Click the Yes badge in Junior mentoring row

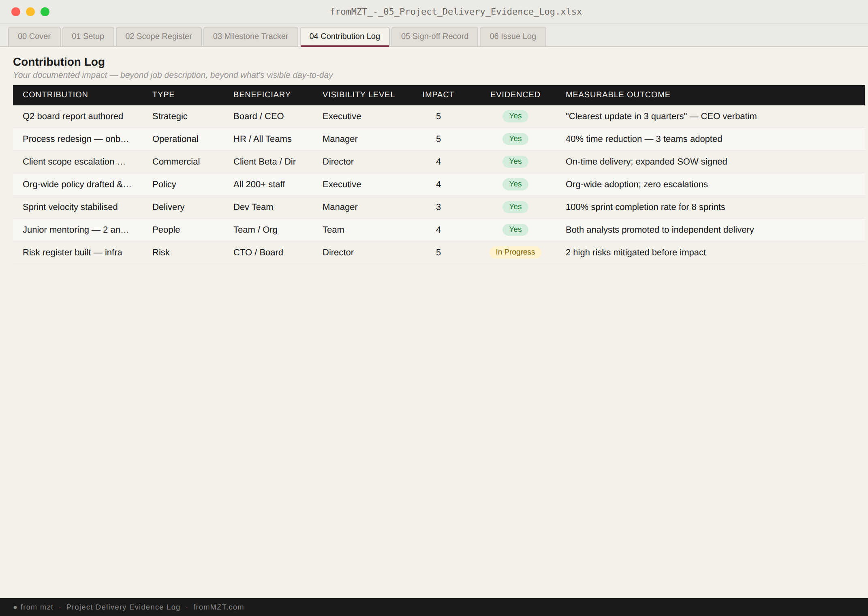[515, 229]
